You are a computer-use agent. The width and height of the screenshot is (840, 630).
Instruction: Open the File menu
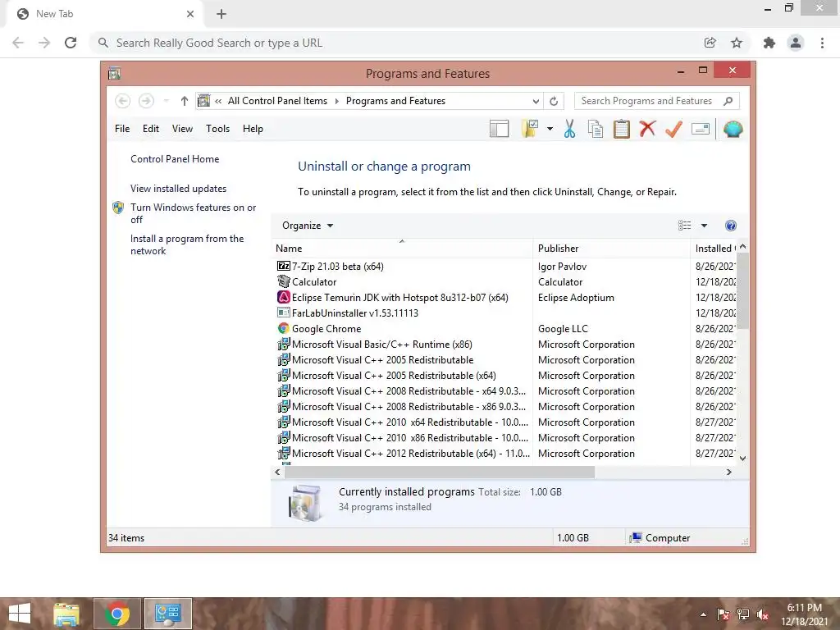pyautogui.click(x=122, y=129)
